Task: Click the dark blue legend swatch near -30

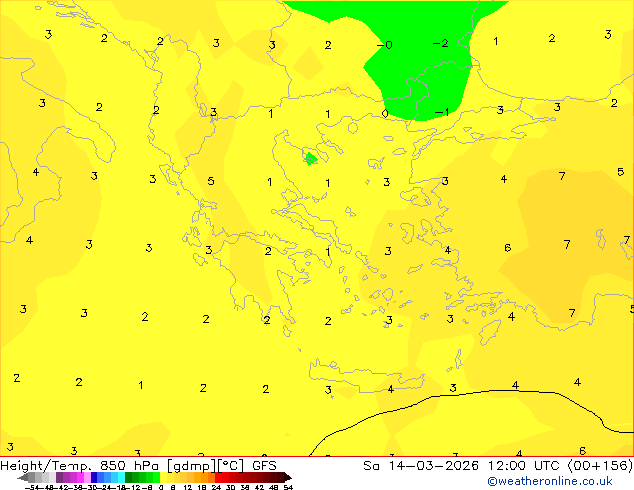Action: tap(94, 477)
